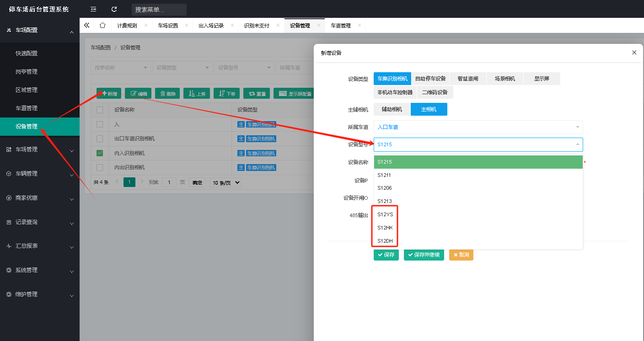Viewport: 644px width, 341px height.
Task: Click double-arrow tabs scroll-left icon
Action: 87,26
